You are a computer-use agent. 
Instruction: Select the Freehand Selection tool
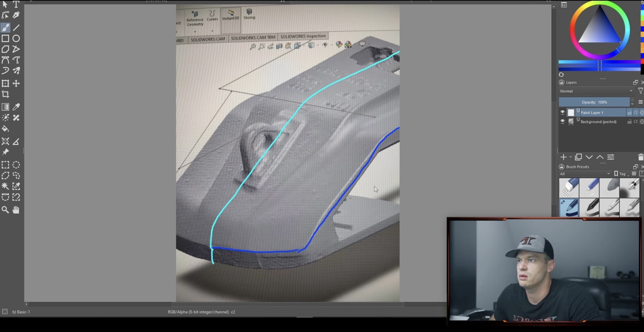point(16,175)
